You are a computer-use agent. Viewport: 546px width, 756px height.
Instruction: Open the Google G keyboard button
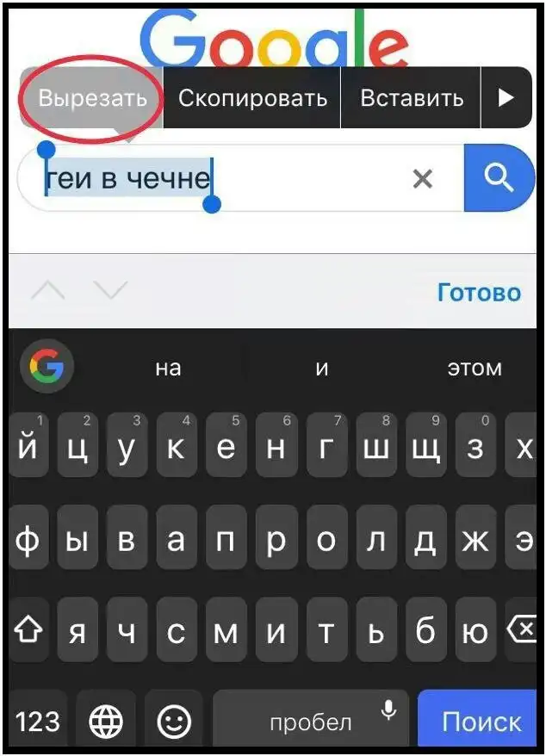47,367
